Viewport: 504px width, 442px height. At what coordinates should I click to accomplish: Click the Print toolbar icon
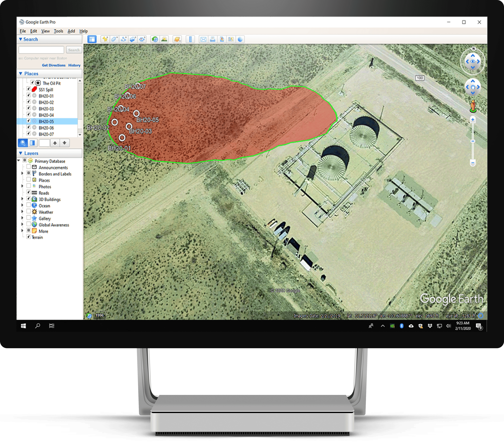click(x=213, y=39)
